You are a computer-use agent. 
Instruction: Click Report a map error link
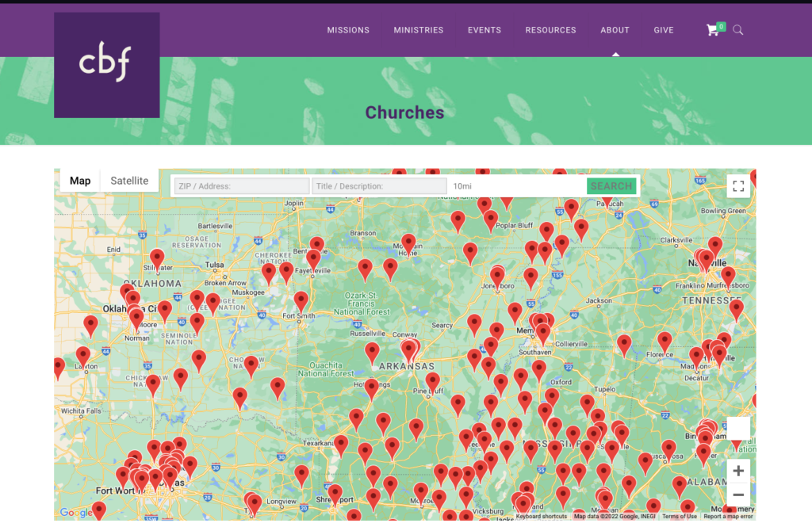pos(728,517)
